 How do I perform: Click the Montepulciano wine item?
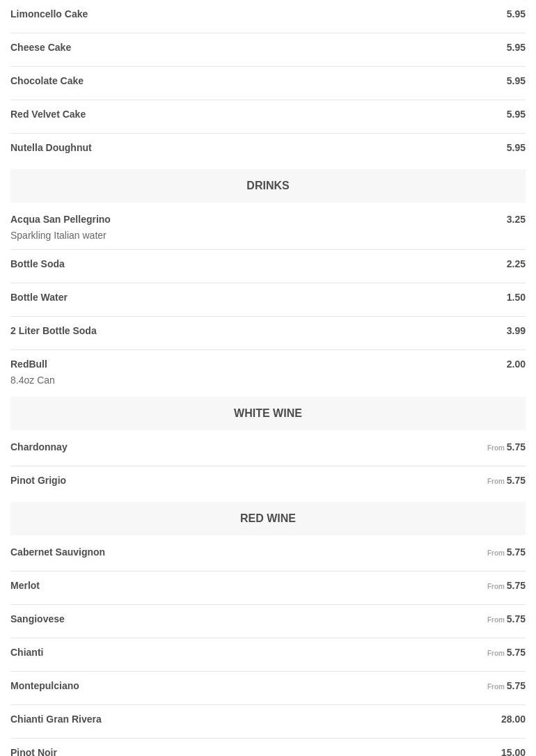45,686
